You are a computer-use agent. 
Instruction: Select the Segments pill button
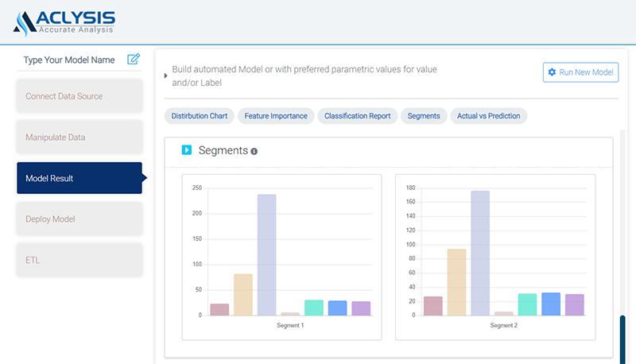[423, 116]
